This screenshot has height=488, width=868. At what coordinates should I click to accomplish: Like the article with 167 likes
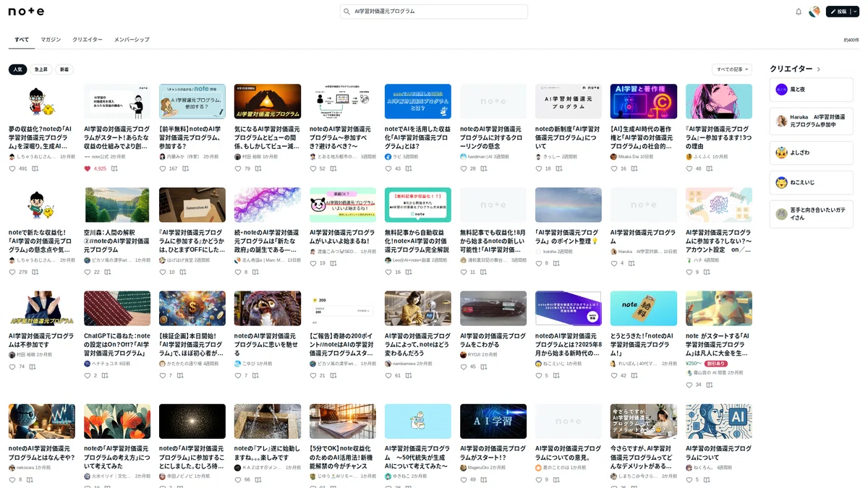(x=163, y=168)
